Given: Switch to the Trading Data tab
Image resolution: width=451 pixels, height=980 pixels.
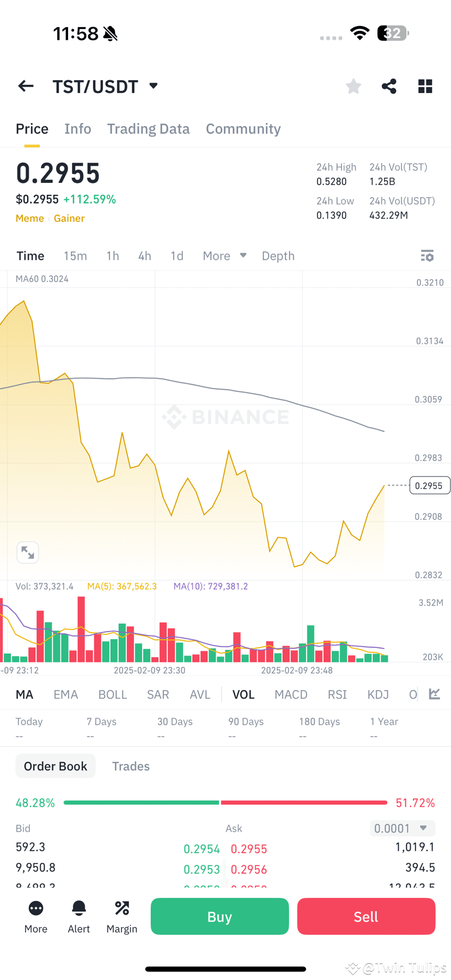Looking at the screenshot, I should click(x=148, y=128).
